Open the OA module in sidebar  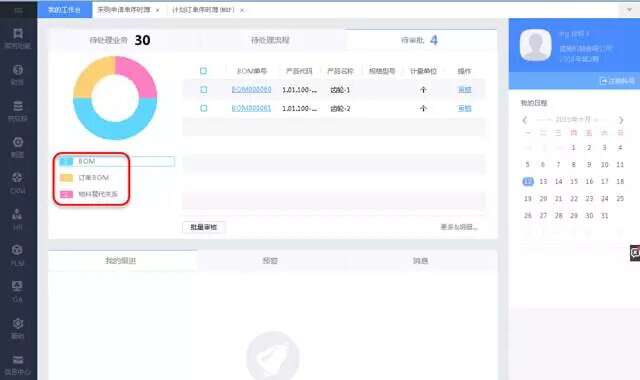(18, 291)
